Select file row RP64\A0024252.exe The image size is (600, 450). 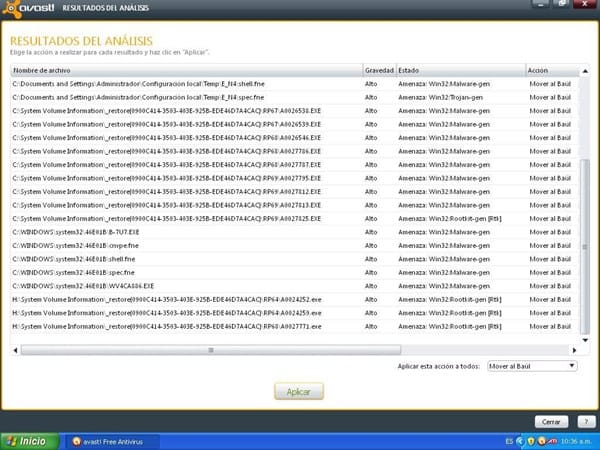(x=295, y=299)
